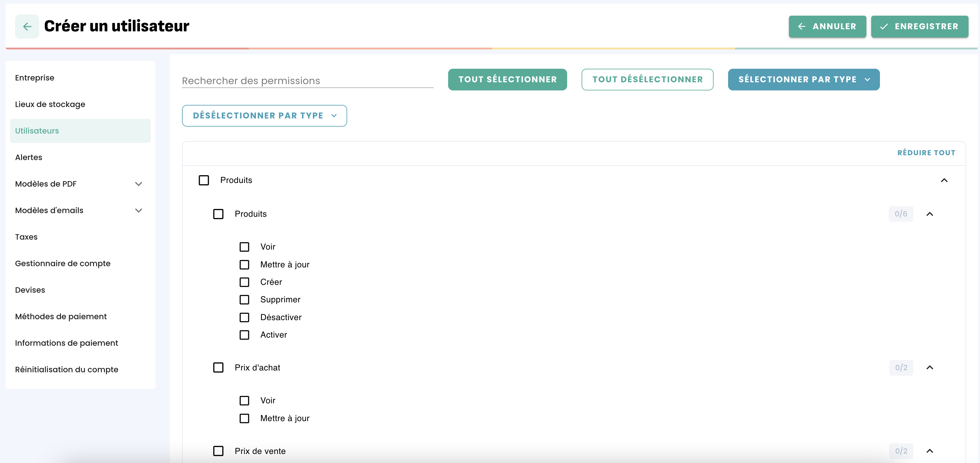Image resolution: width=980 pixels, height=463 pixels.
Task: Click the back arrow beside page title
Action: pos(27,26)
